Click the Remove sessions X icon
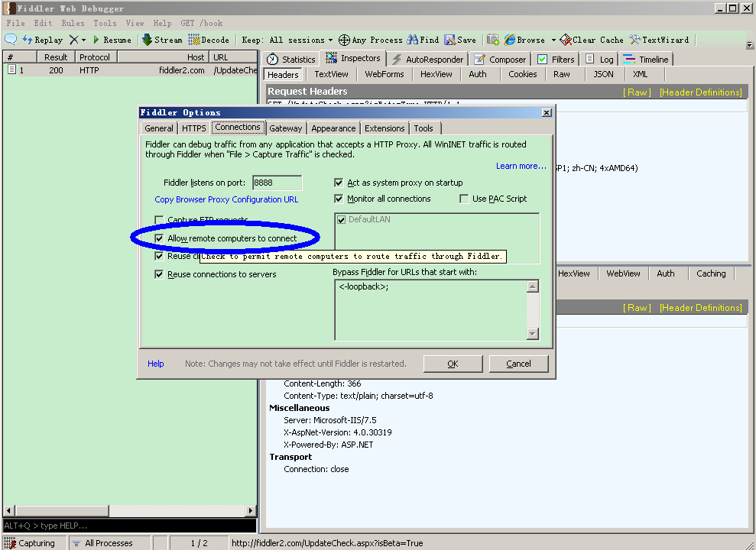The height and width of the screenshot is (550, 756). coord(74,40)
